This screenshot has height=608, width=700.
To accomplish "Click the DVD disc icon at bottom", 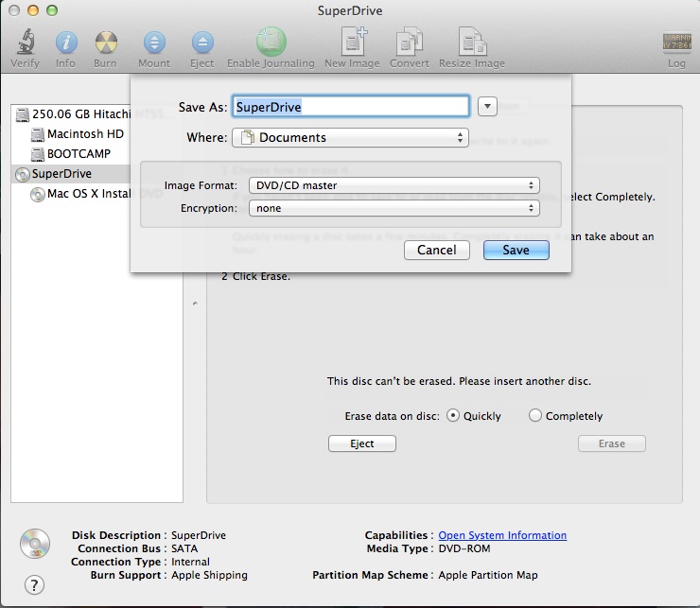I will (x=35, y=544).
